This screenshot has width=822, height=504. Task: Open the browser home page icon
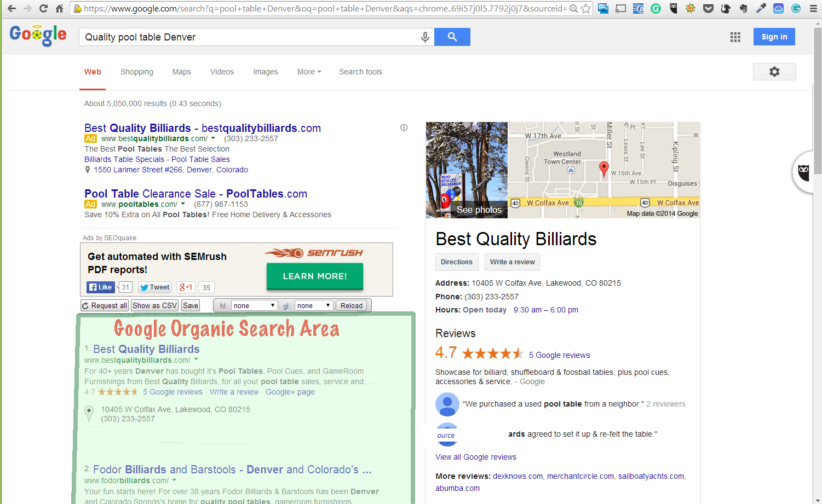coord(59,8)
